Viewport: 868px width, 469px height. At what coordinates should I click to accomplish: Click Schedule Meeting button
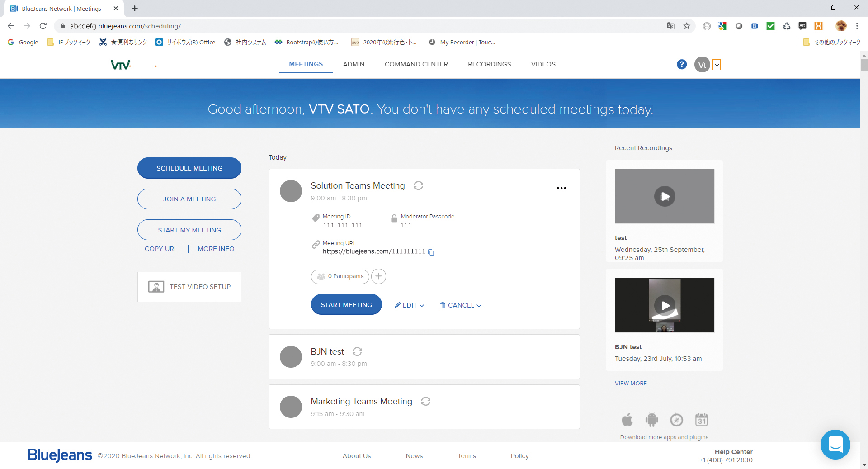pyautogui.click(x=189, y=168)
